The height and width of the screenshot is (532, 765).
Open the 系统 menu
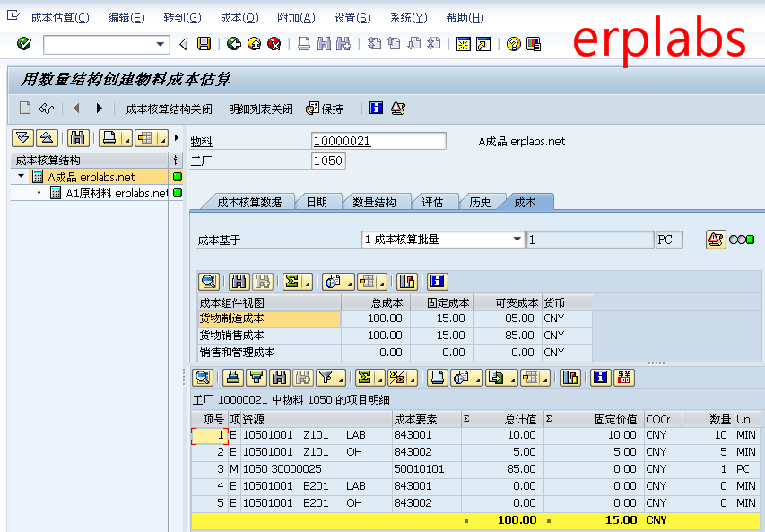point(408,17)
